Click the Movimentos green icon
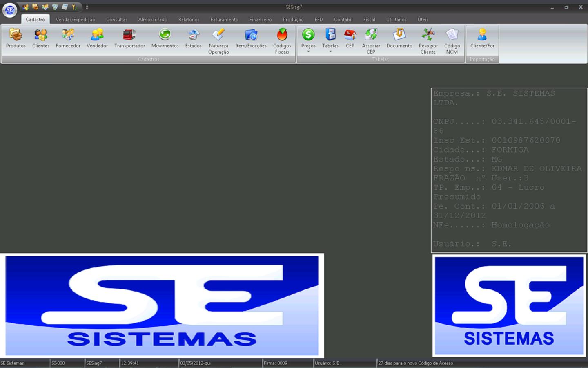 coord(165,39)
